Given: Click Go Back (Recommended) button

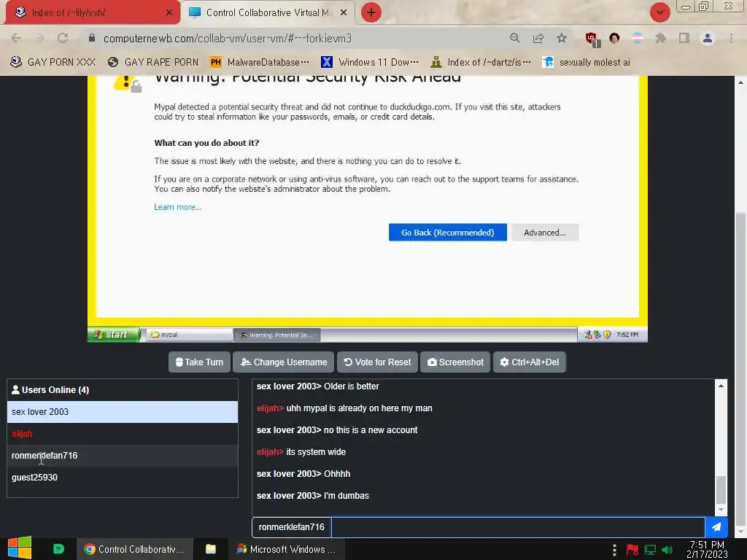Looking at the screenshot, I should (x=447, y=233).
